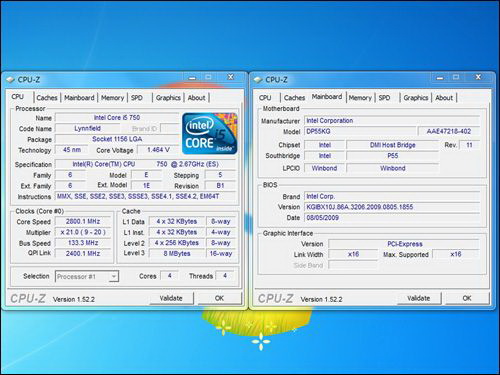Click the Technology value '45 nm'

(x=72, y=150)
